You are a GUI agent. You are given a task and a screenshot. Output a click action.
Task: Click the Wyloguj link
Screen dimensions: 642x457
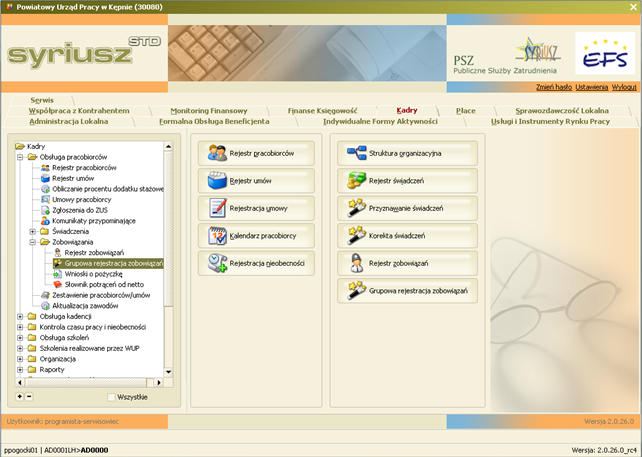[624, 87]
